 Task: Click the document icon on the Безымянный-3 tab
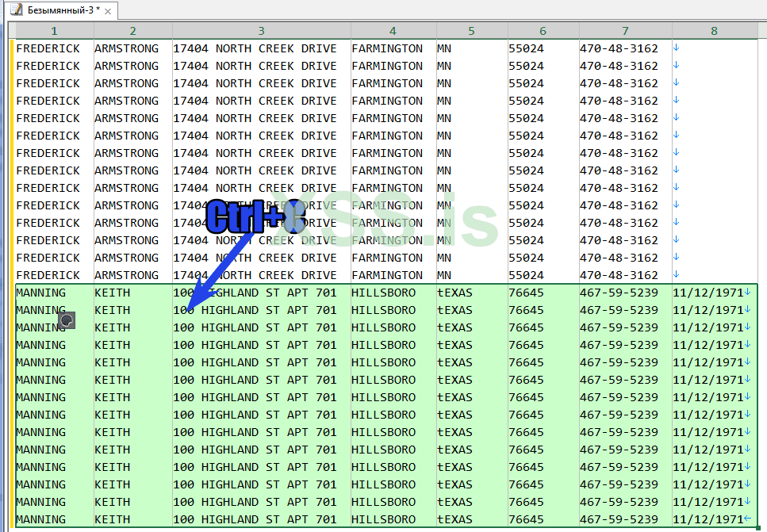[17, 10]
